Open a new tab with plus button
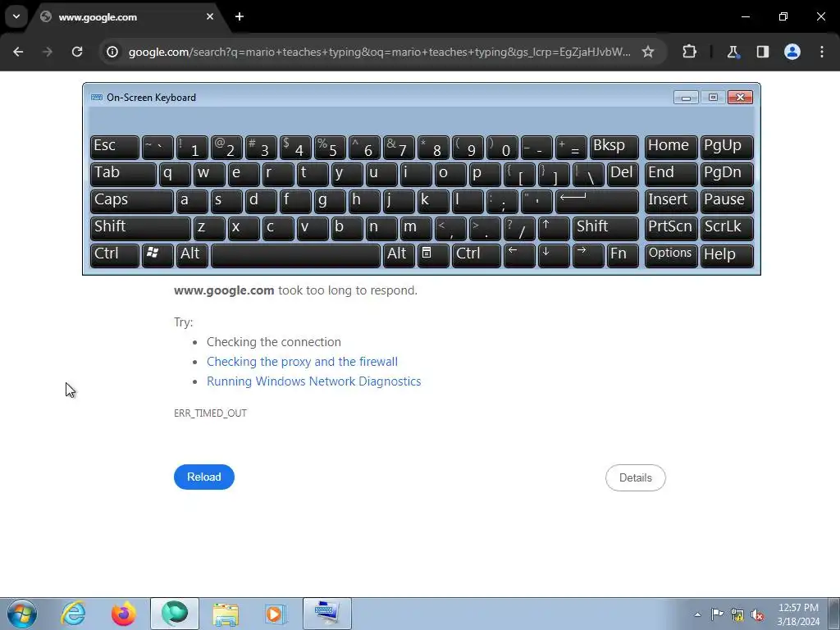This screenshot has height=630, width=840. 240,16
